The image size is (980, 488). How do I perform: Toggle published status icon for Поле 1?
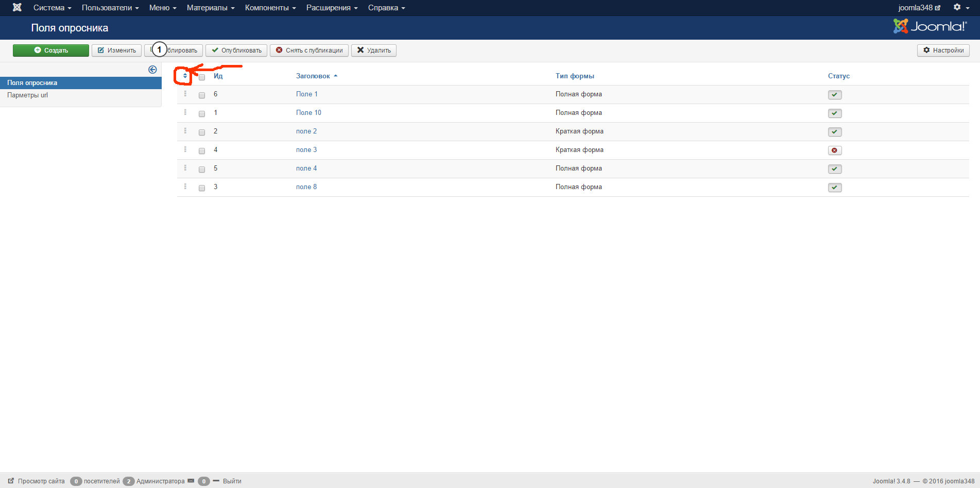pos(834,95)
